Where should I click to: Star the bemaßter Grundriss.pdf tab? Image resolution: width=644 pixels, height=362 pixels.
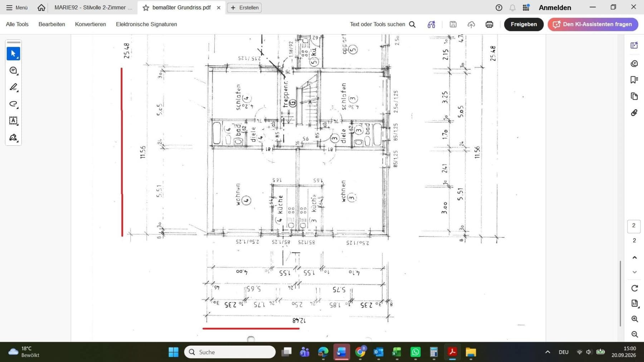click(146, 8)
